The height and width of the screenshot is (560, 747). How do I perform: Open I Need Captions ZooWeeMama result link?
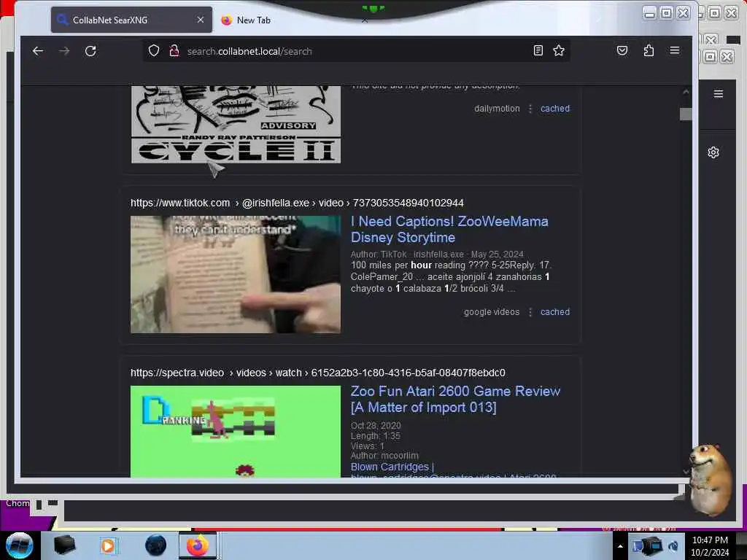click(449, 229)
